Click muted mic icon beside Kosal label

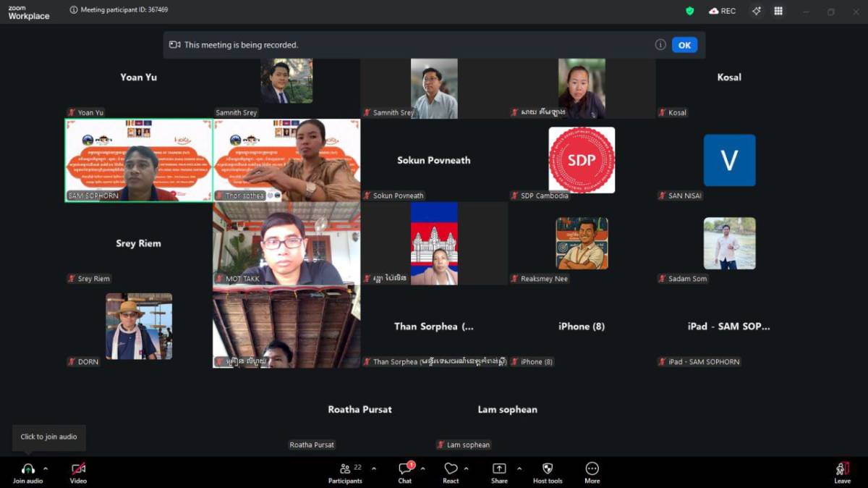[662, 112]
